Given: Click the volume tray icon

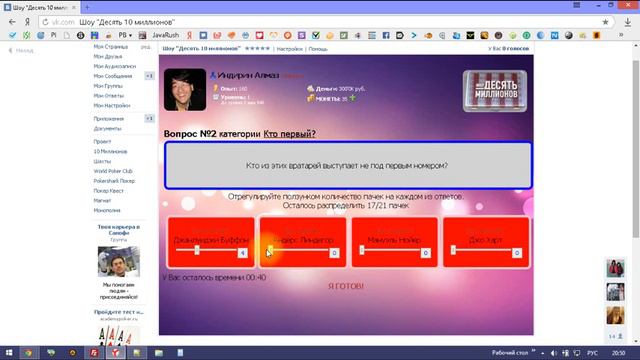Looking at the screenshot, I should click(554, 353).
